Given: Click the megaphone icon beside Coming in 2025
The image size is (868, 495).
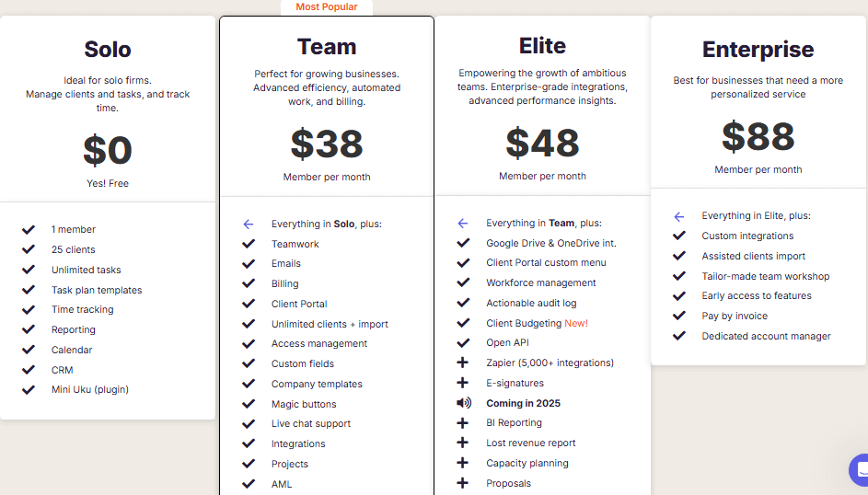Looking at the screenshot, I should coord(463,403).
